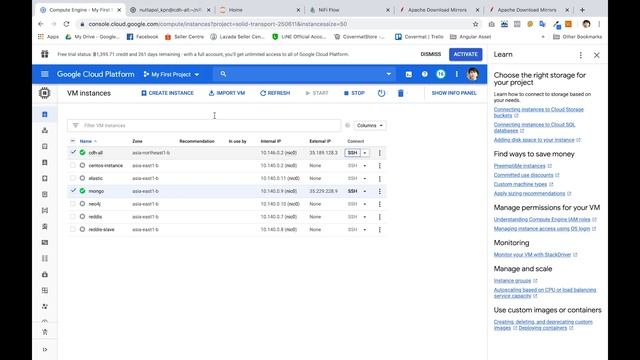Click the Google Cloud search box
Viewport: 640px width, 360px height.
304,74
